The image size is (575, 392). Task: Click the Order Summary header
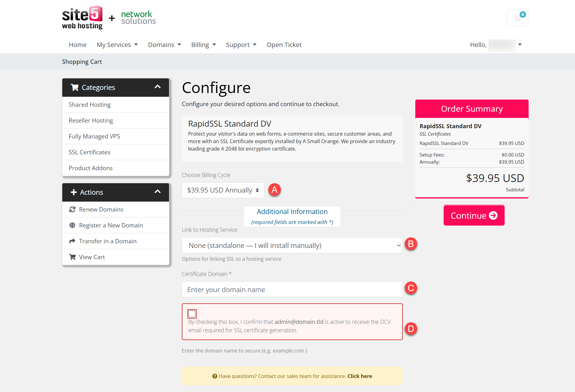pyautogui.click(x=472, y=109)
